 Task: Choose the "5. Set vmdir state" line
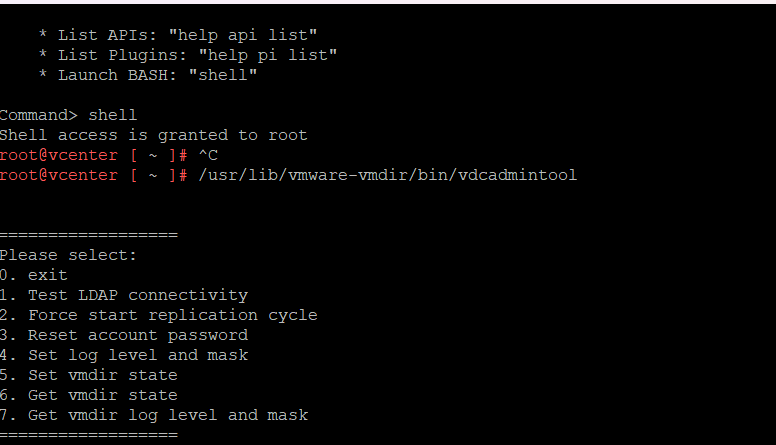click(89, 375)
